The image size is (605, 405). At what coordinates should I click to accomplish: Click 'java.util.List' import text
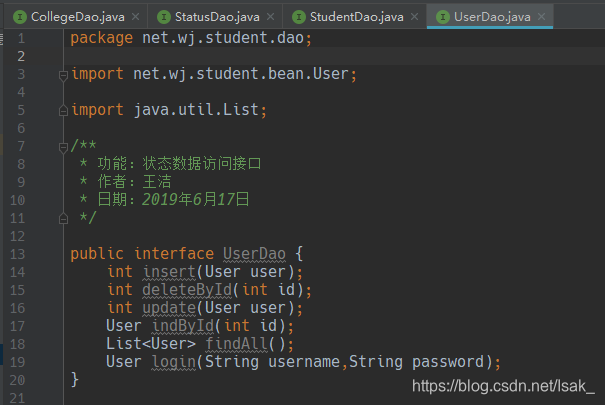(x=196, y=110)
